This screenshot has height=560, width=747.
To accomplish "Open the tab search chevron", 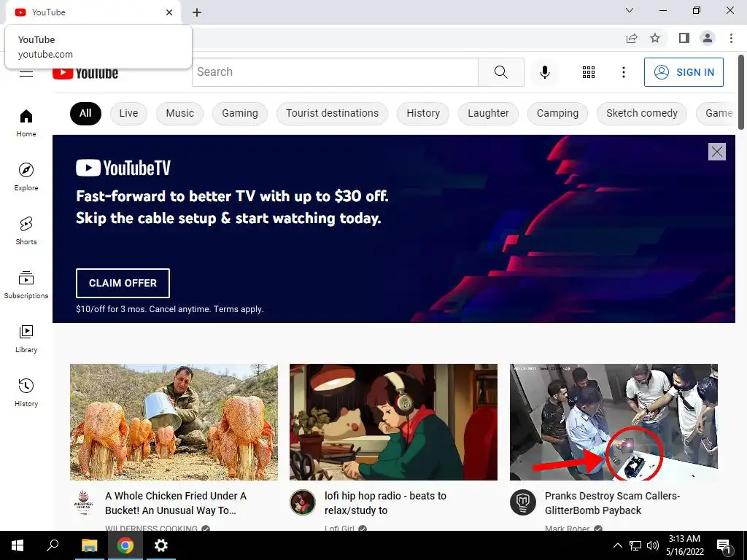I will (x=630, y=10).
